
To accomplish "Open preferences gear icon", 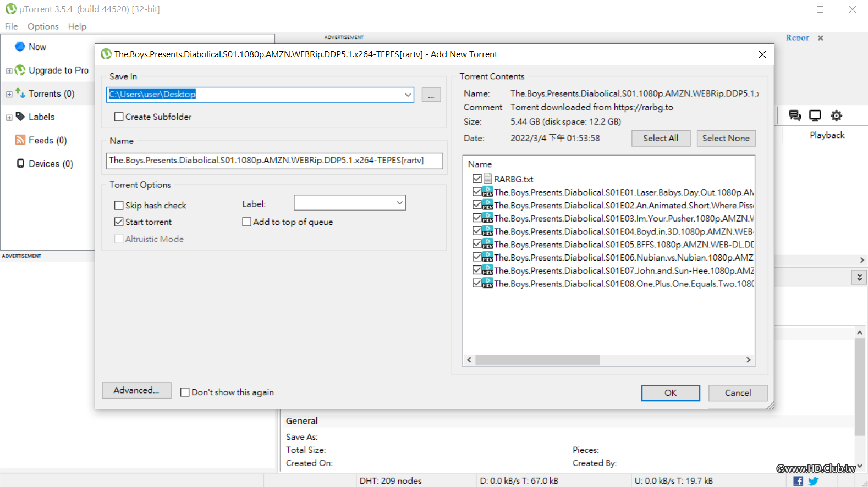I will 836,115.
